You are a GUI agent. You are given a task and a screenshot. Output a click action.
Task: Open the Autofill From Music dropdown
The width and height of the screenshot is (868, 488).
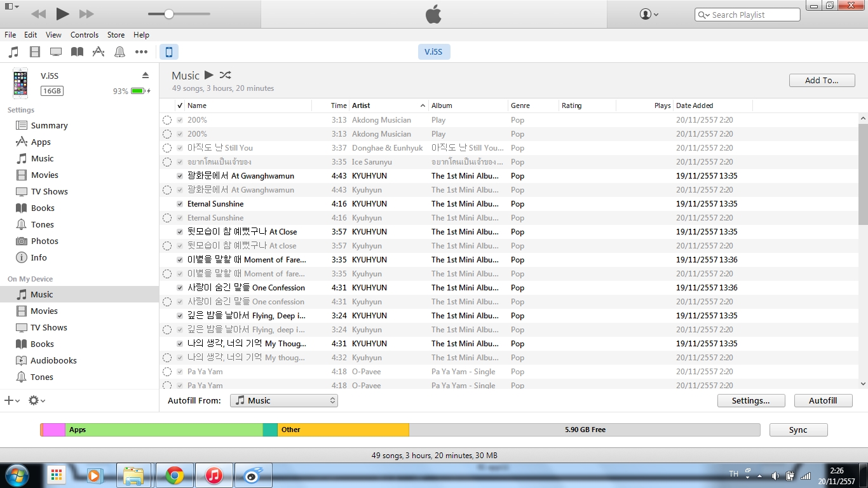[x=284, y=401]
